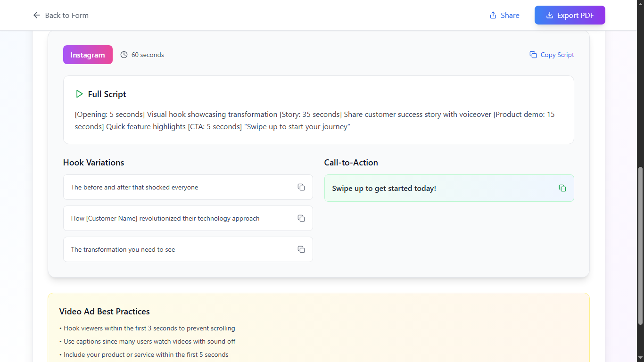Copy the "[Customer Name]" hook variation
This screenshot has width=644, height=362.
tap(301, 218)
